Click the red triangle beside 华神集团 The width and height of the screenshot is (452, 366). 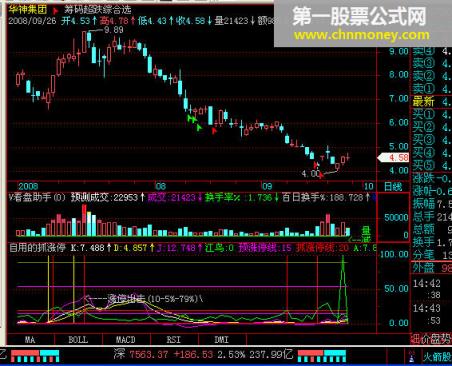56,11
